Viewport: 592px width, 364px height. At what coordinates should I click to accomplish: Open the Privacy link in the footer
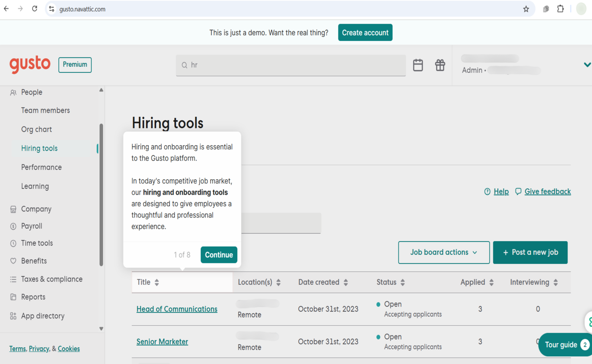pyautogui.click(x=39, y=349)
